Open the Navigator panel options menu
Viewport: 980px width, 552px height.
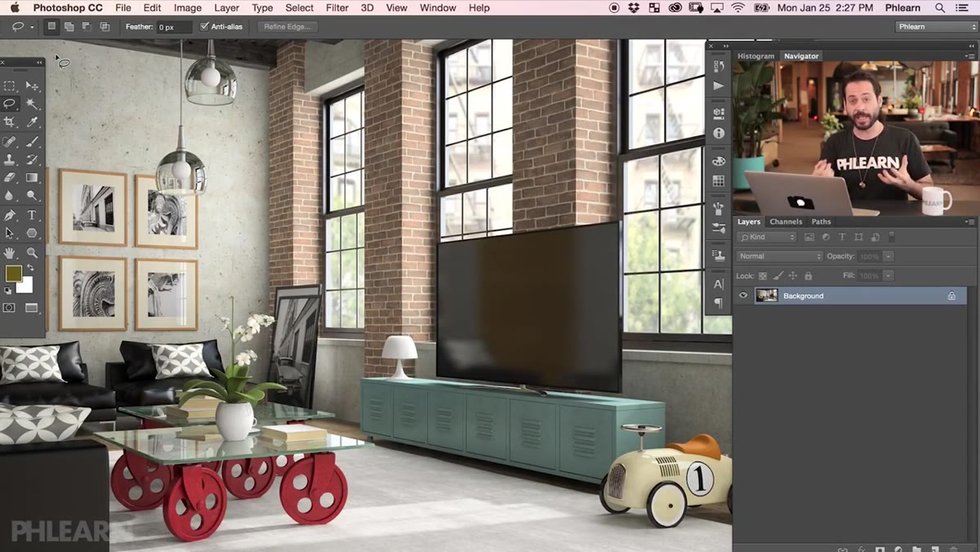coord(970,56)
